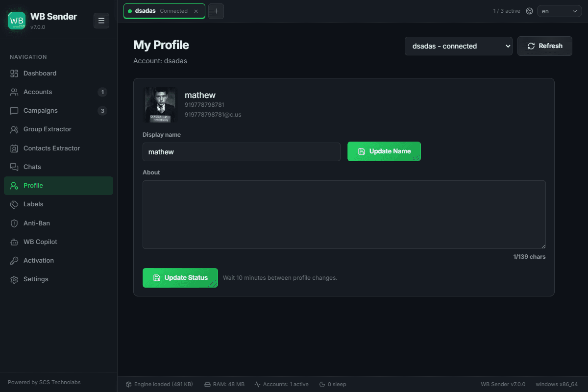This screenshot has width=588, height=392.
Task: Click 'Accounts: 1 active' status text
Action: [286, 385]
